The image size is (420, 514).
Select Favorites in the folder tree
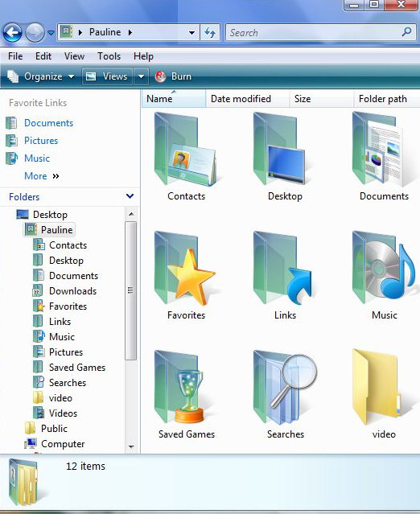tap(60, 306)
